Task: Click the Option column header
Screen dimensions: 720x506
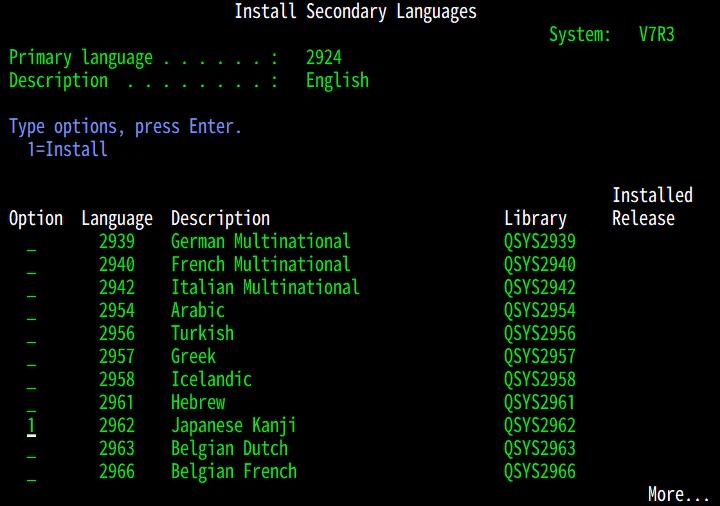Action: tap(36, 219)
